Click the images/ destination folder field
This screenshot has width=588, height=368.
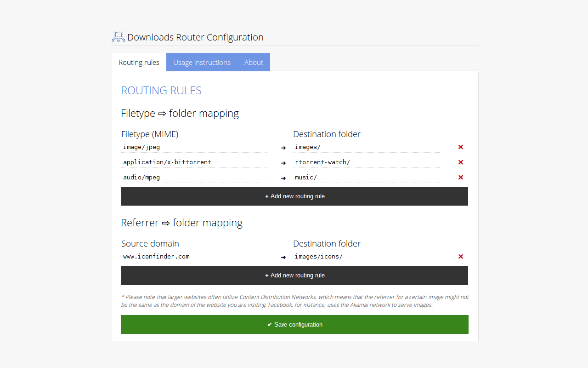pyautogui.click(x=366, y=147)
